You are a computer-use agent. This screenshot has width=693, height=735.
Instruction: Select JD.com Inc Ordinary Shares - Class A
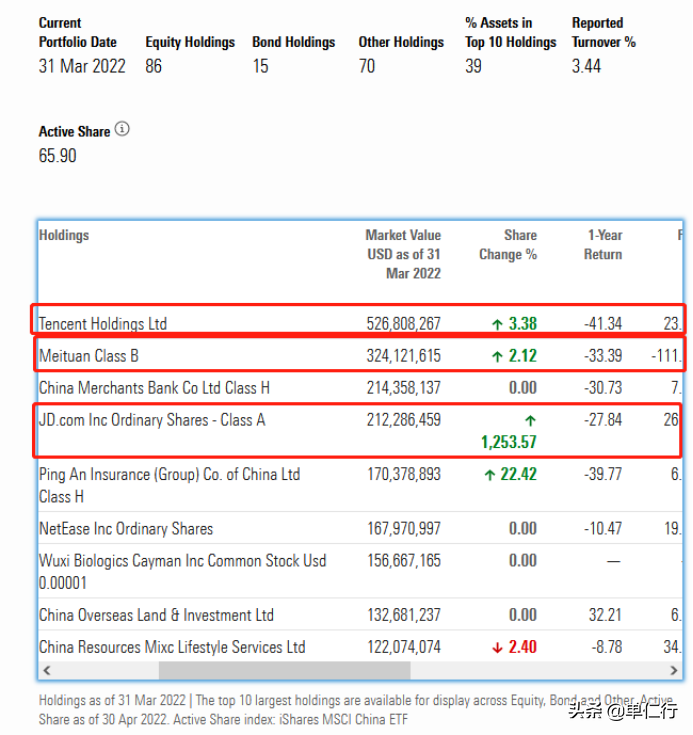point(152,420)
